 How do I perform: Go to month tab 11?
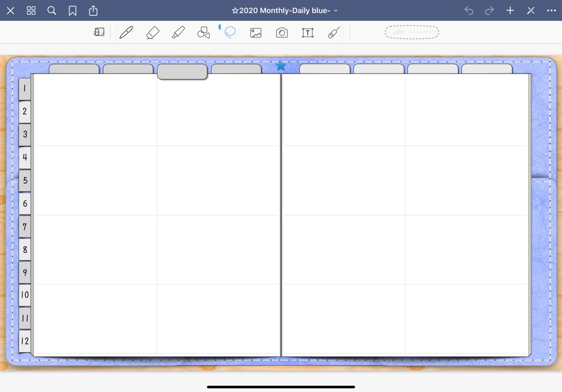(24, 318)
